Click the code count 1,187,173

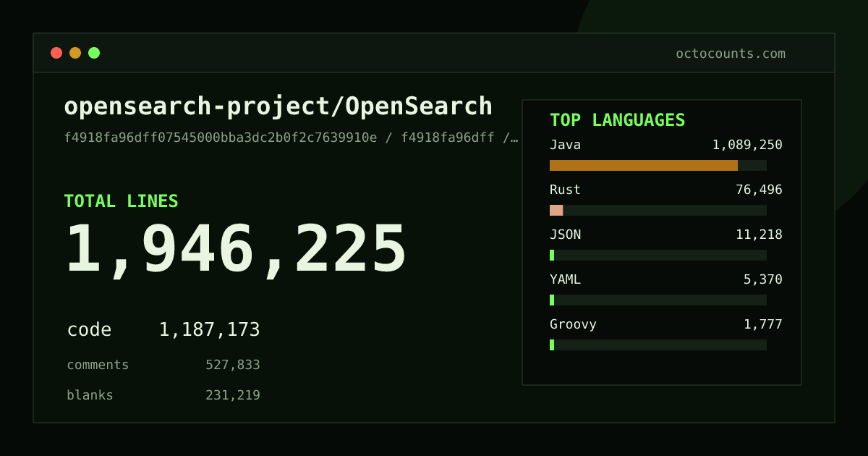(209, 330)
